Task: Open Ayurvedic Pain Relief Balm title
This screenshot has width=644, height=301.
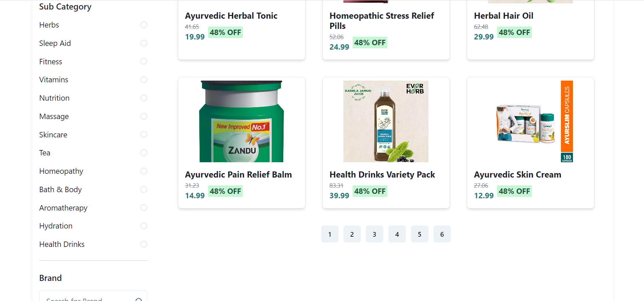Action: [x=238, y=174]
